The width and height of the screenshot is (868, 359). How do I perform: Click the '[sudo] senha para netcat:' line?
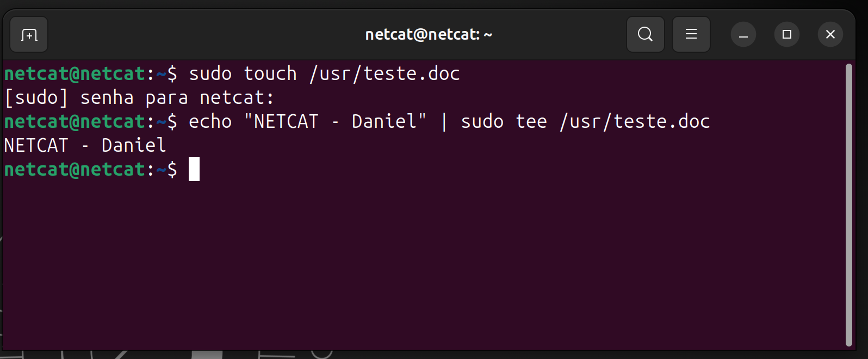coord(139,98)
